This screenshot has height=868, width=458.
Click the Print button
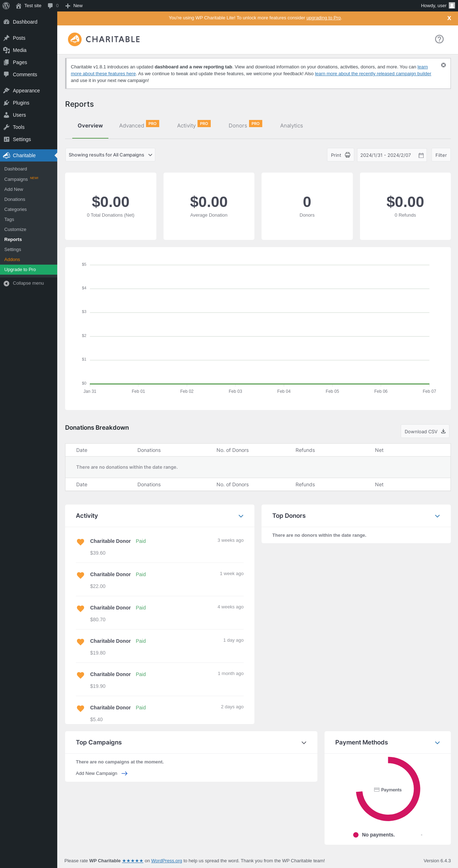click(340, 155)
